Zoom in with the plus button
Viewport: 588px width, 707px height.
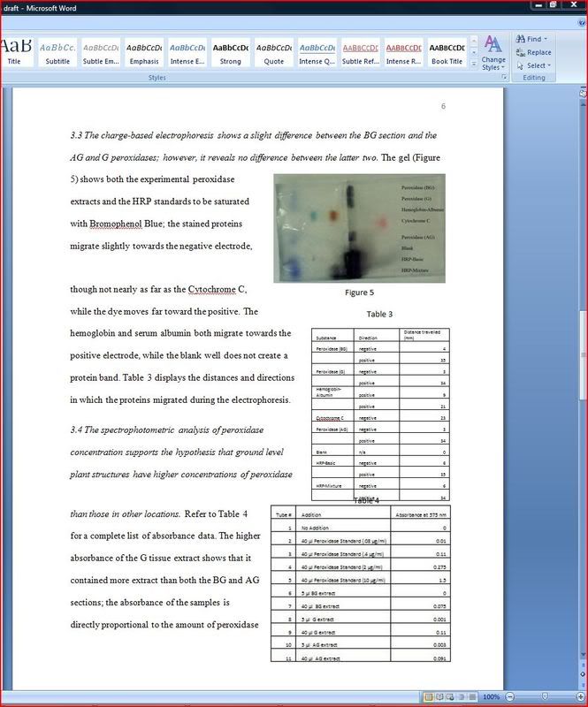(581, 696)
